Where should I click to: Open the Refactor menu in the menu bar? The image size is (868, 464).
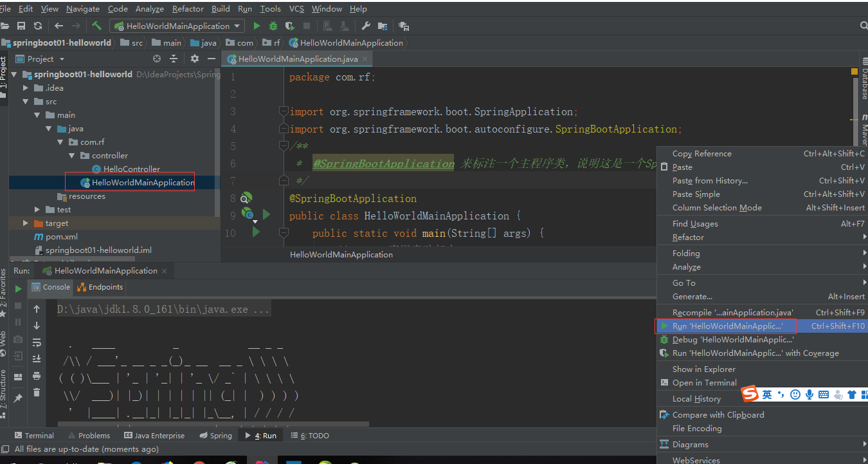pos(188,9)
